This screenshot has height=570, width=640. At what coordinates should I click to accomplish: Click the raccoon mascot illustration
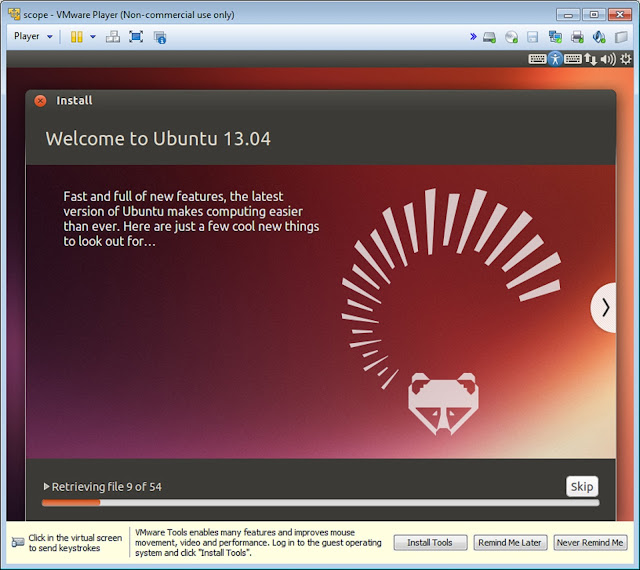tap(443, 403)
